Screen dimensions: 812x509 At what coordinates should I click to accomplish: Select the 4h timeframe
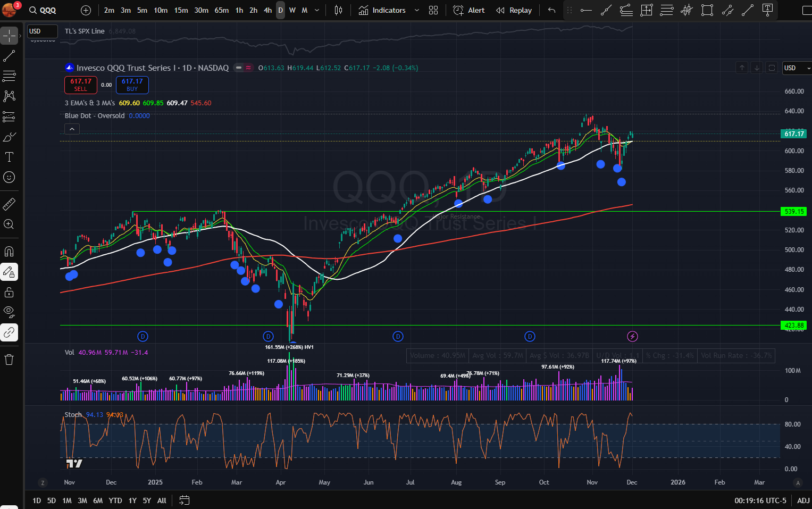pos(267,10)
